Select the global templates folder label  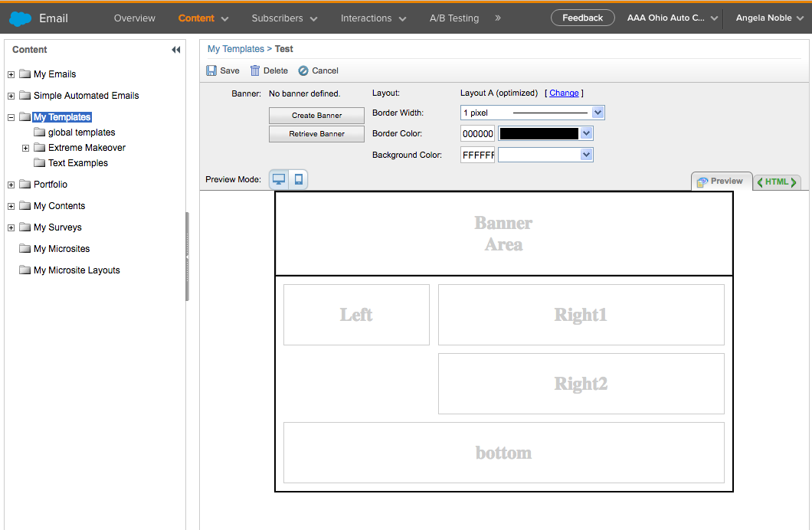pyautogui.click(x=82, y=132)
